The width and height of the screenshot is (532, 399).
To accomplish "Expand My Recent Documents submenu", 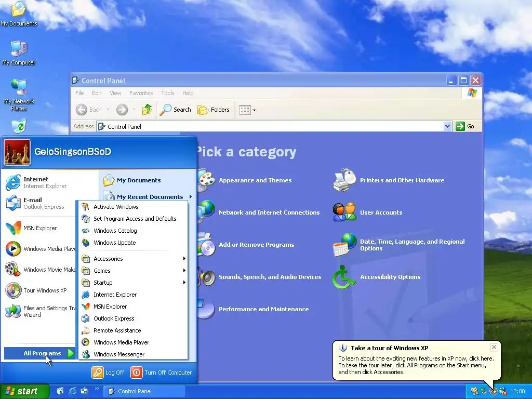I will [148, 196].
